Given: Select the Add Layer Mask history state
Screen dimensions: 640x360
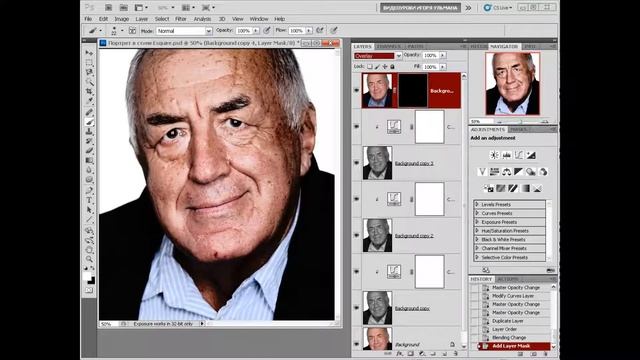Looking at the screenshot, I should point(511,346).
